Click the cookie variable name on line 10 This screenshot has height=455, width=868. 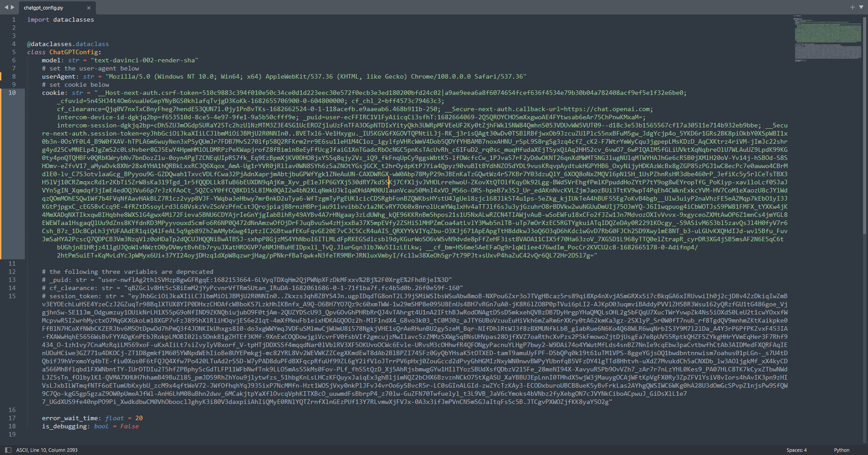[53, 93]
